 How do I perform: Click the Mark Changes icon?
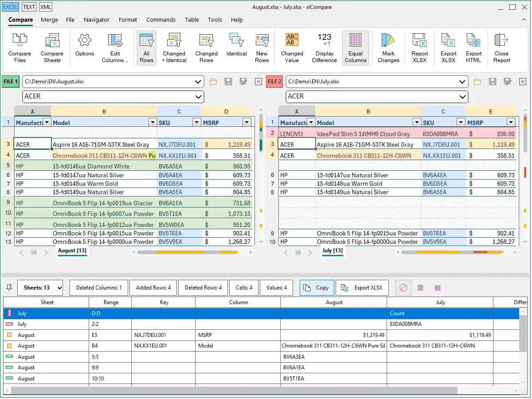point(388,47)
